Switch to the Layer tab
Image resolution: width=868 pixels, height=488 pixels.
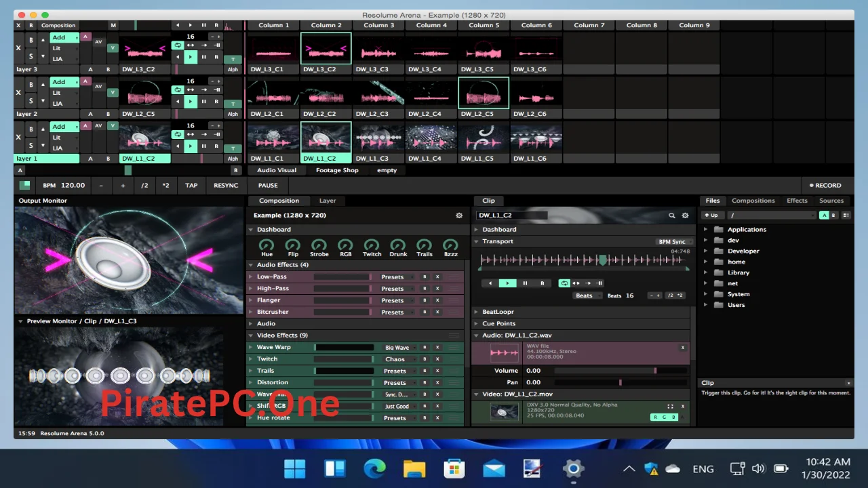[x=328, y=201]
